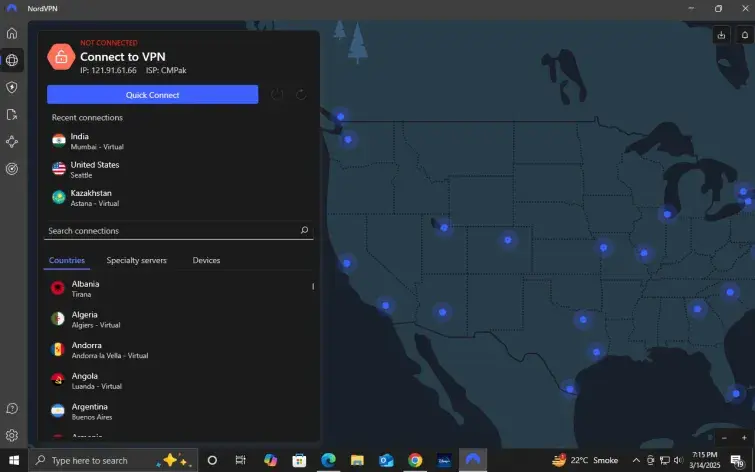The height and width of the screenshot is (472, 755).
Task: Open the Home icon in NordVPN sidebar
Action: (12, 33)
